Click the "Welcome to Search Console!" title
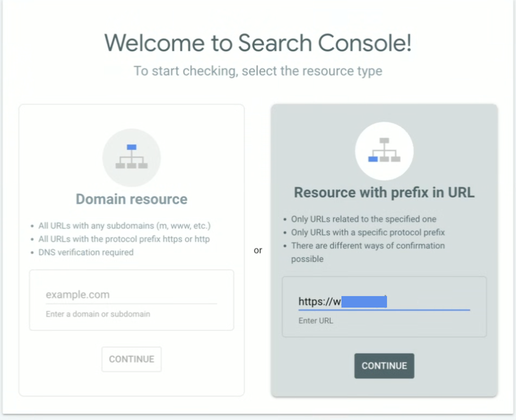 point(258,43)
